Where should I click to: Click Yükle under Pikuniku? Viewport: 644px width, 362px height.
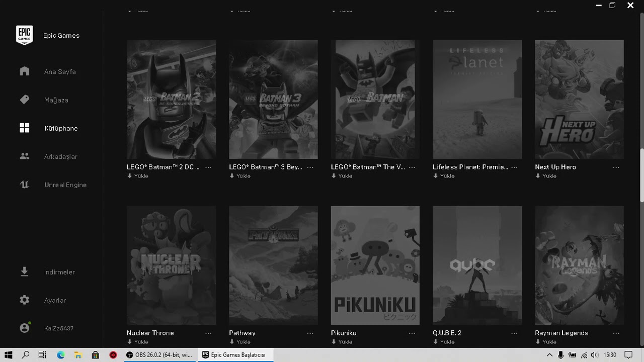(342, 342)
